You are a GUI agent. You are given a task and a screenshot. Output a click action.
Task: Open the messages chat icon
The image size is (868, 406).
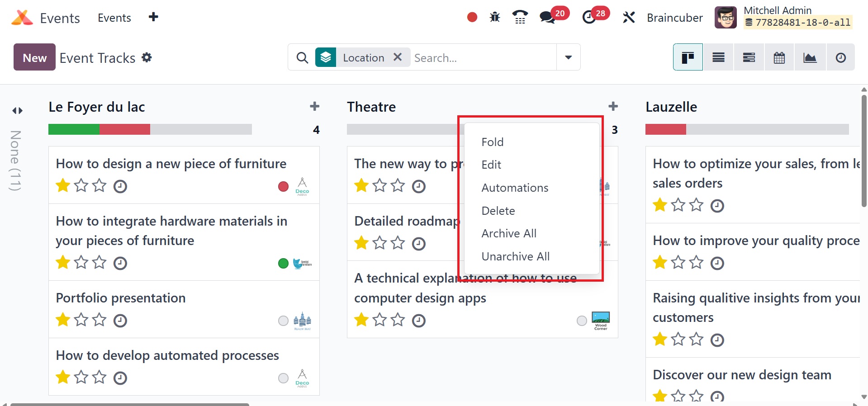[x=547, y=18]
